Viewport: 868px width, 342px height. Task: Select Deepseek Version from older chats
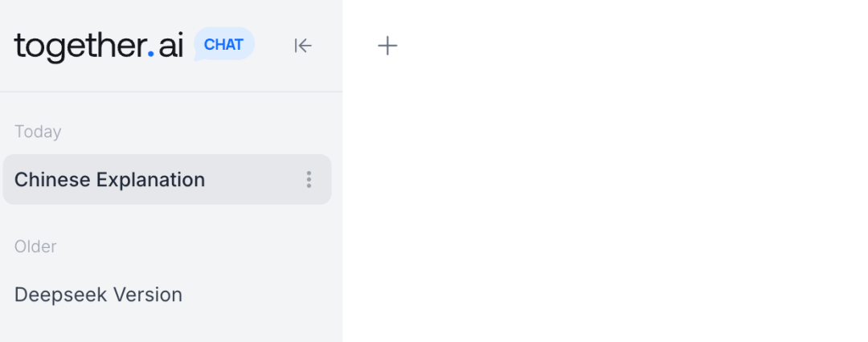tap(99, 295)
